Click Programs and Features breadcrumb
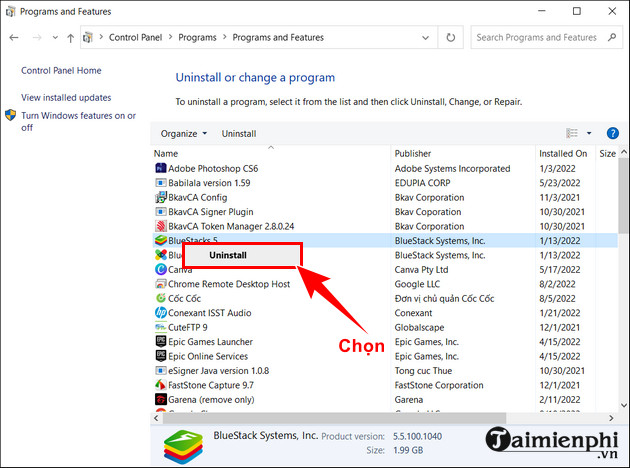This screenshot has height=468, width=630. point(278,37)
